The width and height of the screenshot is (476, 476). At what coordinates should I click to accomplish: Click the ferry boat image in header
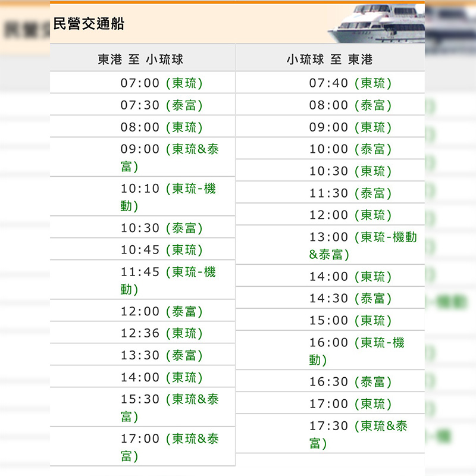click(x=379, y=24)
